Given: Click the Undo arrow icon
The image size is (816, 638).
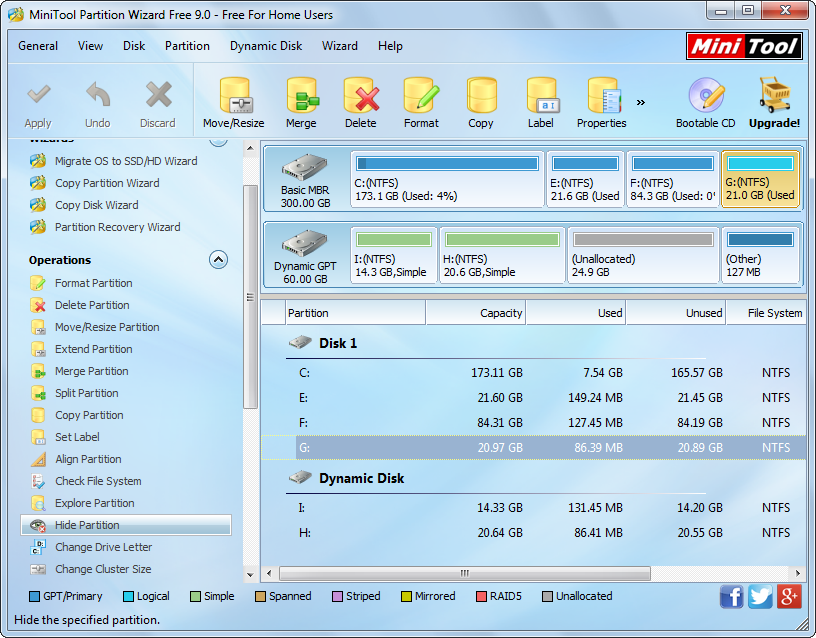Looking at the screenshot, I should pyautogui.click(x=98, y=95).
